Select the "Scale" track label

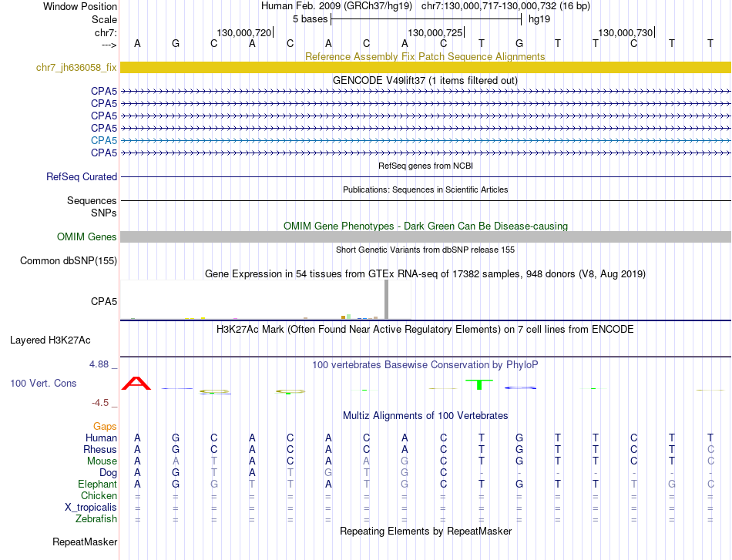104,19
